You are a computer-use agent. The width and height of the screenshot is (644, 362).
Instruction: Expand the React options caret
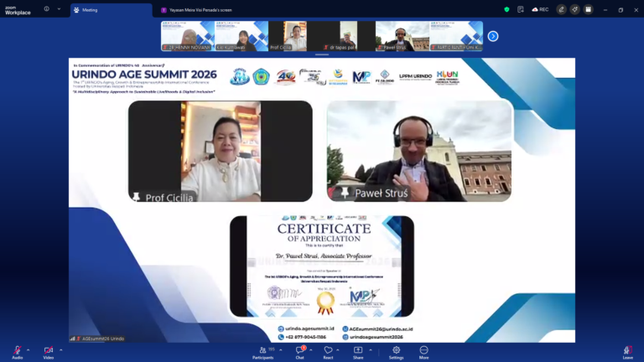coord(338,350)
